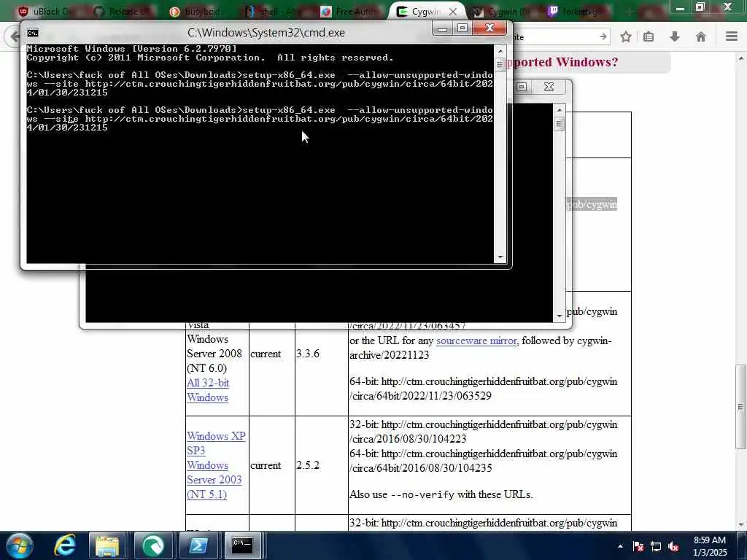Switch to the Free Auto browser tab
Screen dimensions: 747x560
coord(350,12)
